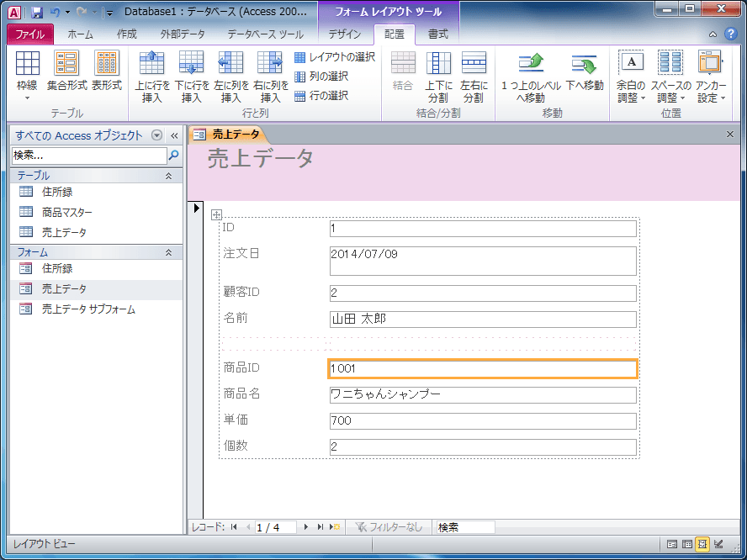Select the 商品マスター table
Screen dimensions: 747x560
(96, 212)
